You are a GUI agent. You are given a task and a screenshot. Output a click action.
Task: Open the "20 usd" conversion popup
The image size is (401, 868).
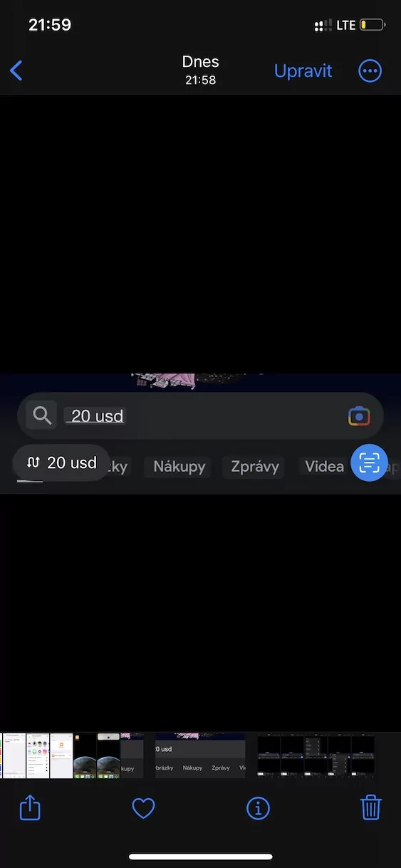61,463
